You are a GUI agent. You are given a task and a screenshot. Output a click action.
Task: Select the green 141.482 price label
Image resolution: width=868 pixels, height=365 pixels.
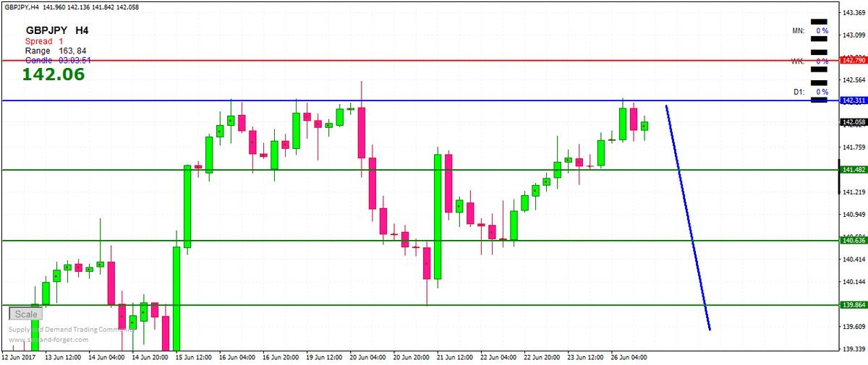tap(853, 170)
